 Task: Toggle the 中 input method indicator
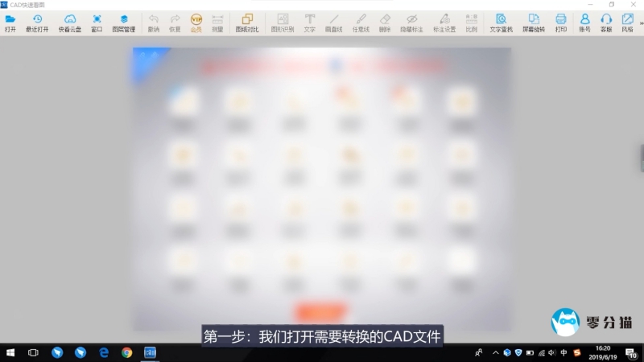pyautogui.click(x=563, y=352)
